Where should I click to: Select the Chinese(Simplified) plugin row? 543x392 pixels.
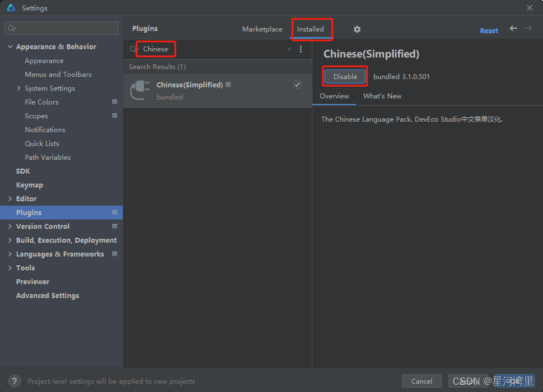click(217, 90)
